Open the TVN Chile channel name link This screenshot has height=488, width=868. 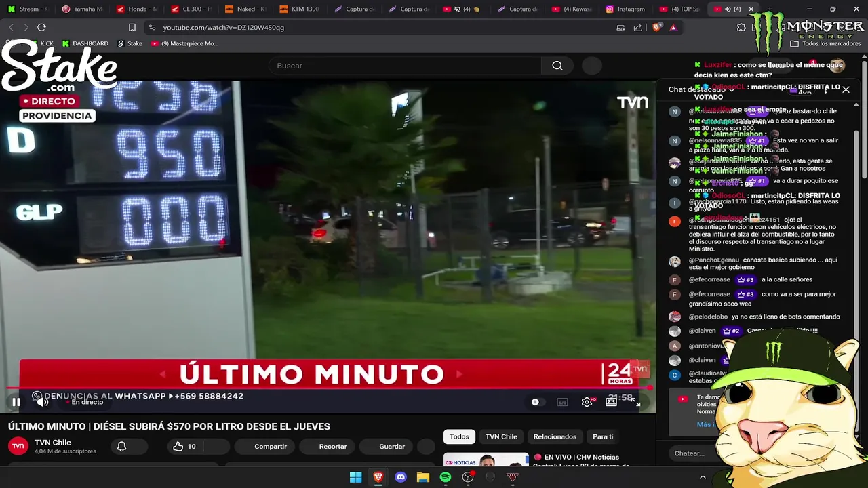click(x=53, y=443)
